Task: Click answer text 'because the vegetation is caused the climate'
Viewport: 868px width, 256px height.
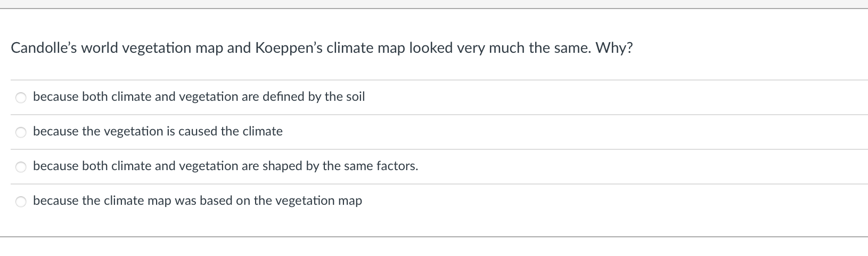Action: click(x=158, y=131)
